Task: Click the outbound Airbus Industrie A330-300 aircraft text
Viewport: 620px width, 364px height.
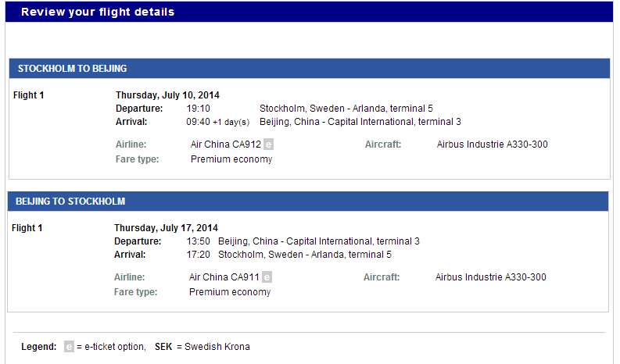Action: coord(492,145)
